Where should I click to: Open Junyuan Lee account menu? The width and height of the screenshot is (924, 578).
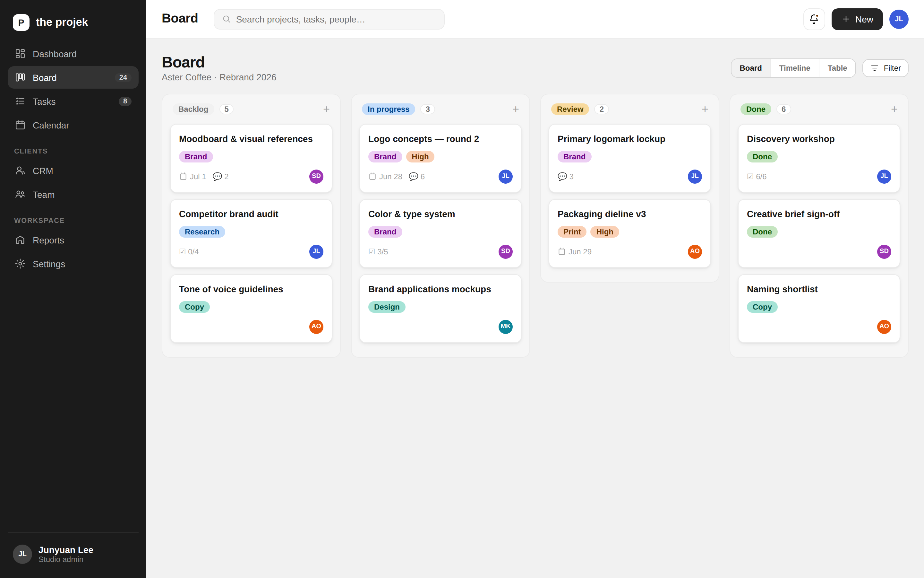click(73, 554)
